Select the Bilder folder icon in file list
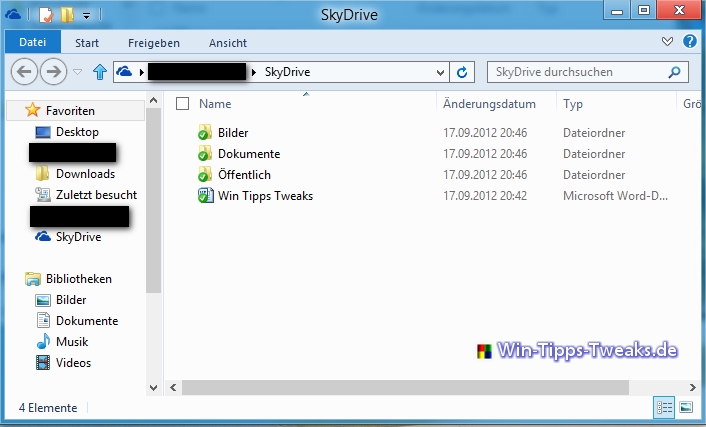This screenshot has height=427, width=706. coord(205,132)
